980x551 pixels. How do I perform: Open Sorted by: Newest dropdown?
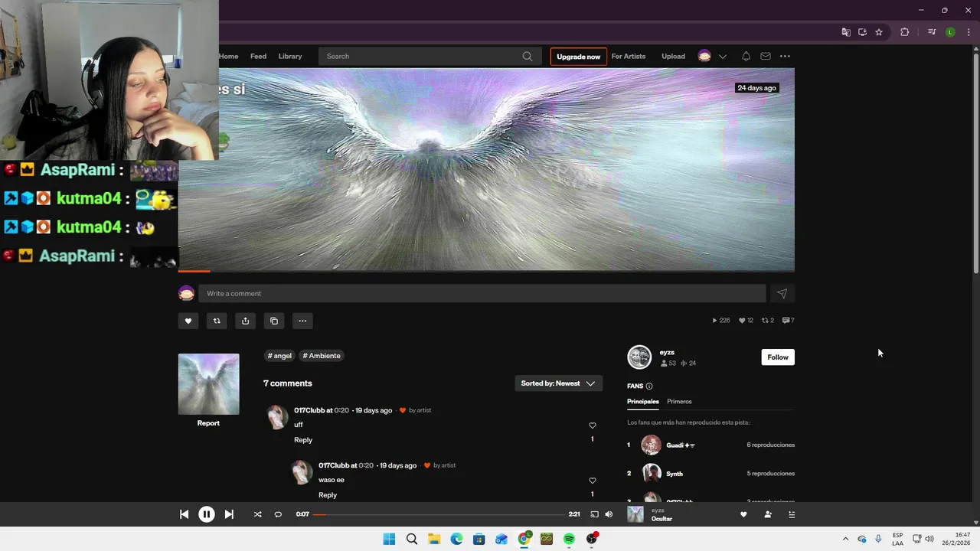[x=558, y=383]
